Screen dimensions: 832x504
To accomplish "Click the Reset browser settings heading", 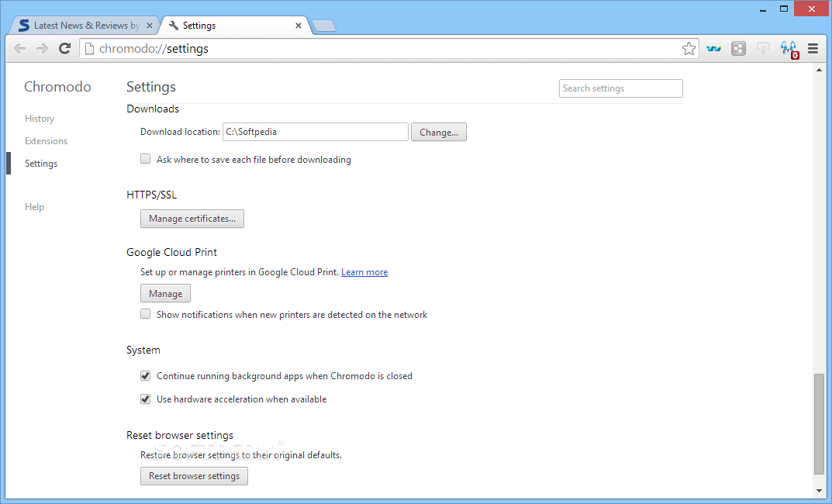I will tap(180, 436).
